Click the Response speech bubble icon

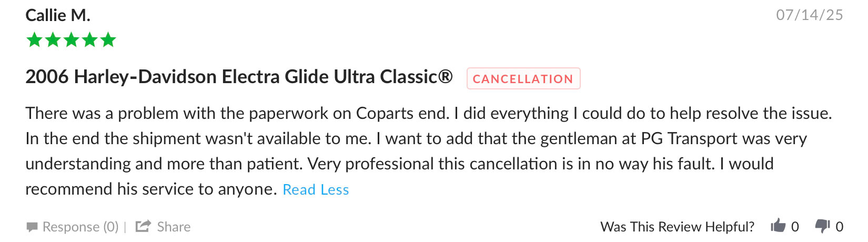[32, 227]
